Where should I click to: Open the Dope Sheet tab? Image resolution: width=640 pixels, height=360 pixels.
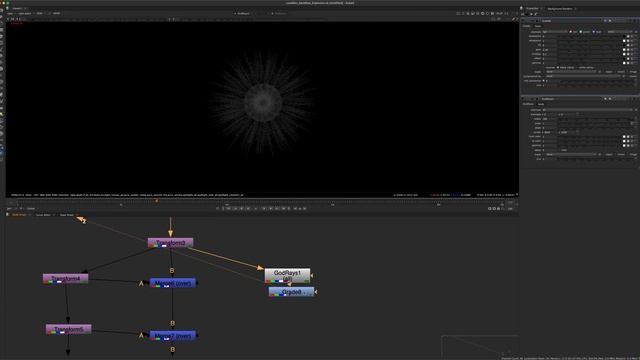pyautogui.click(x=67, y=215)
